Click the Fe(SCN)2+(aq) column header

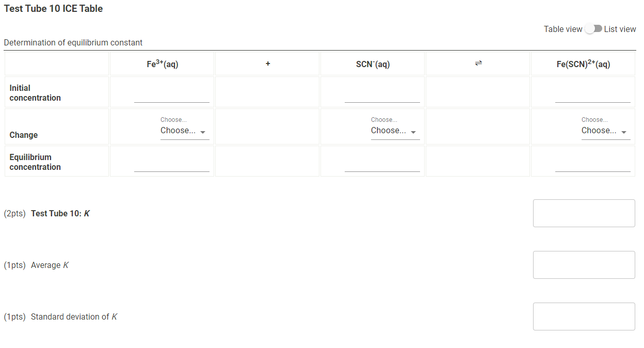pos(583,64)
